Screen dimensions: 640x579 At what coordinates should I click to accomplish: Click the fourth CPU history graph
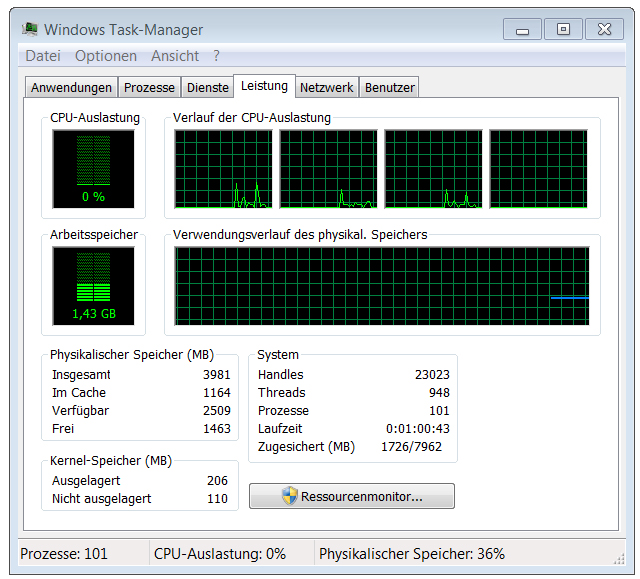[x=538, y=169]
